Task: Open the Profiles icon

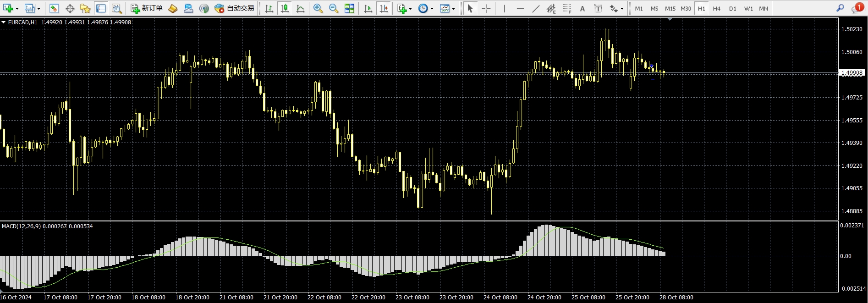Action: pyautogui.click(x=29, y=8)
